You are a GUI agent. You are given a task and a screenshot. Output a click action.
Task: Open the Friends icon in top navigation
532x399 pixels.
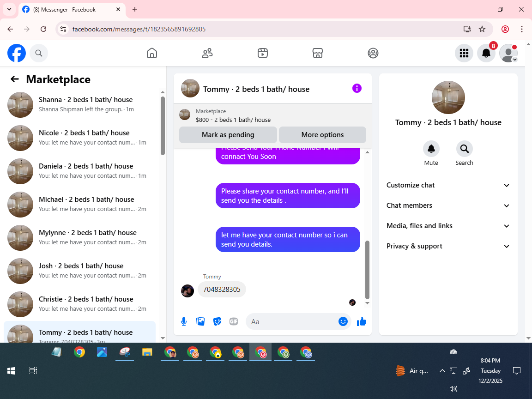click(x=207, y=53)
